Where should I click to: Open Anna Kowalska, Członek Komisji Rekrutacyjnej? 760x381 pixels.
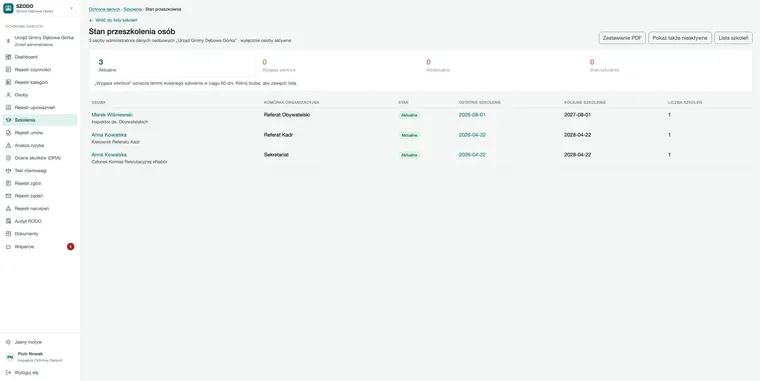click(109, 155)
